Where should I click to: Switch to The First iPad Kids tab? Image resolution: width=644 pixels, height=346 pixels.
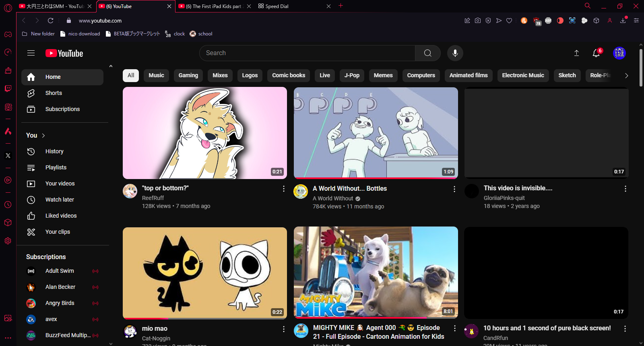(215, 6)
